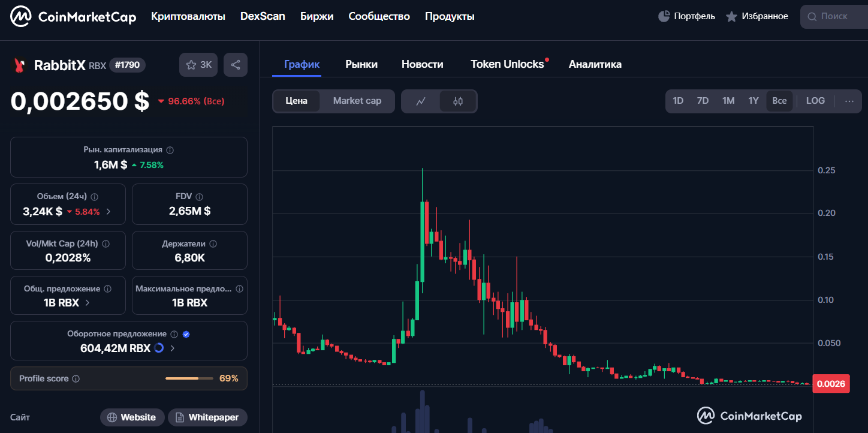The height and width of the screenshot is (433, 868).
Task: Click the Profile score 69% progress bar
Action: pos(189,378)
